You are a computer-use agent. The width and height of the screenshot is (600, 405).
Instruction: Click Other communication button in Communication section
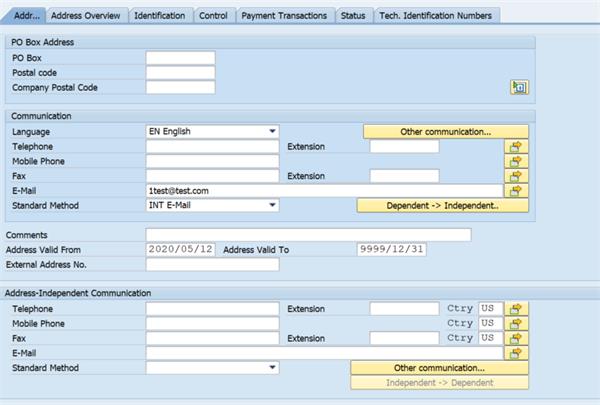(x=445, y=131)
